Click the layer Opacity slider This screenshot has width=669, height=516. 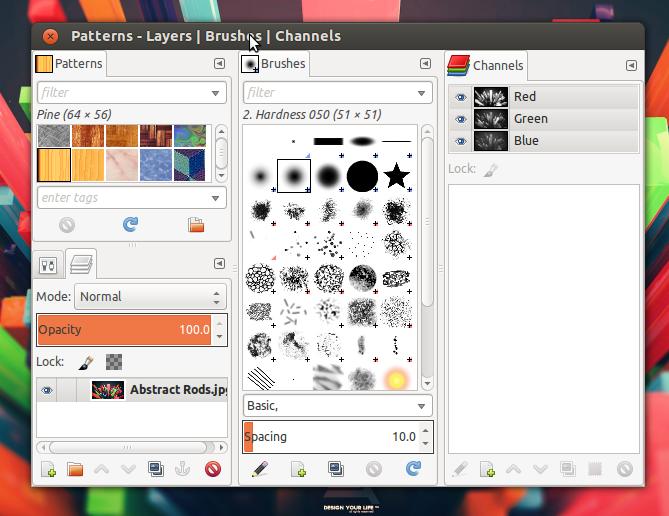point(120,329)
